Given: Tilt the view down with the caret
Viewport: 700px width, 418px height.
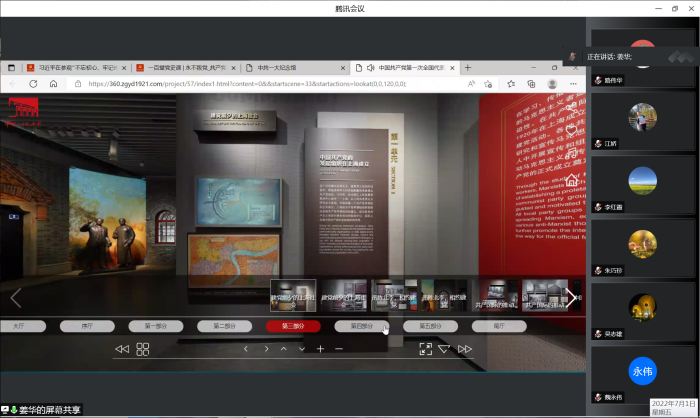Looking at the screenshot, I should tap(302, 349).
